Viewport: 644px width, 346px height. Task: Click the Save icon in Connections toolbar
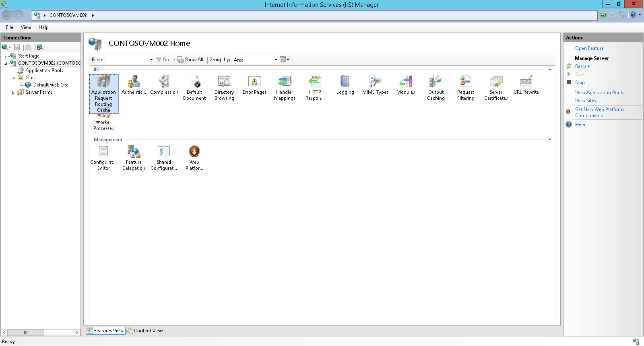17,47
